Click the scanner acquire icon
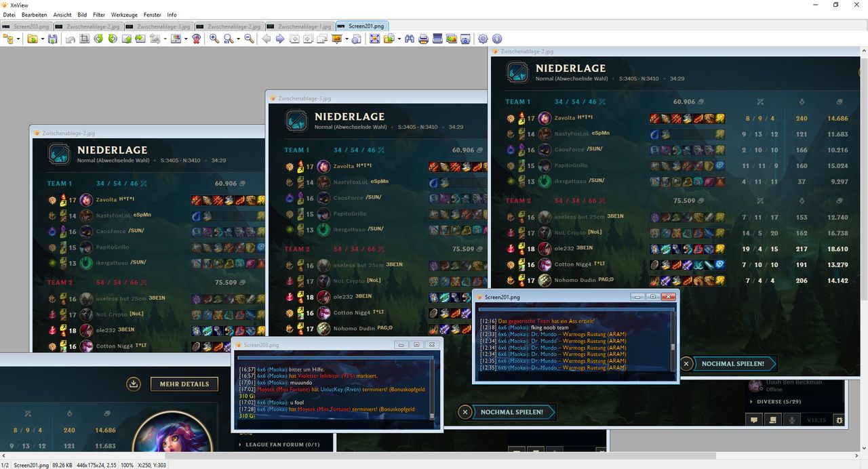Viewport: 868px width, 469px height. (438, 39)
